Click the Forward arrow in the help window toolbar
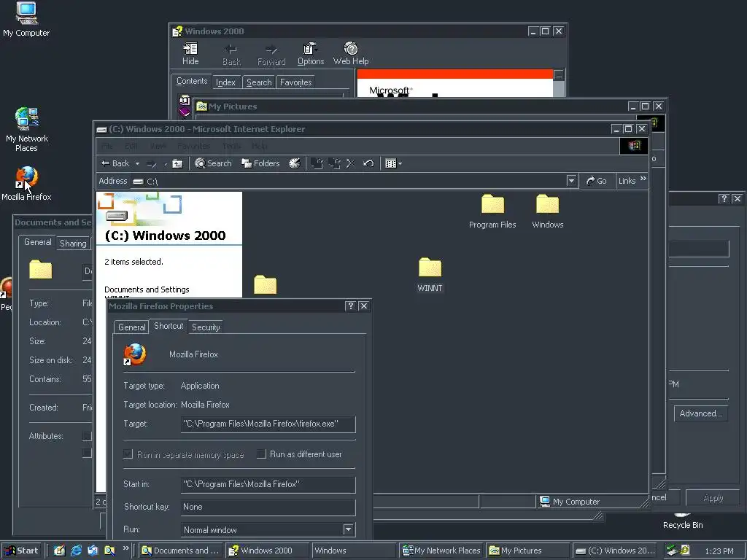This screenshot has width=747, height=560. (x=271, y=50)
